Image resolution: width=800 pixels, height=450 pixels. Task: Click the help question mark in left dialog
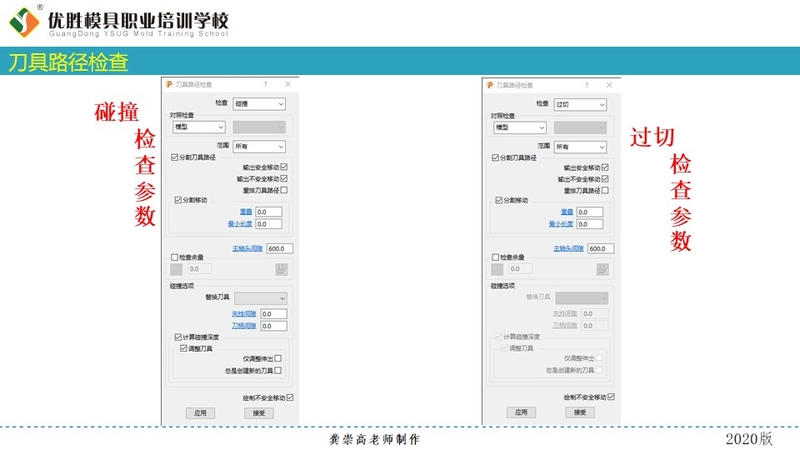click(x=265, y=85)
